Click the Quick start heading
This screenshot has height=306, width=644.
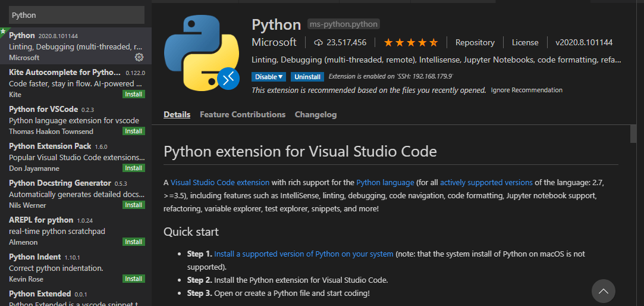(x=191, y=232)
